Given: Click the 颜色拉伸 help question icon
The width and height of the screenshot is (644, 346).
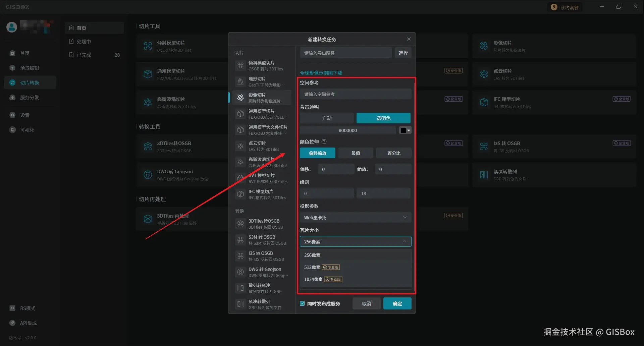Looking at the screenshot, I should click(324, 142).
